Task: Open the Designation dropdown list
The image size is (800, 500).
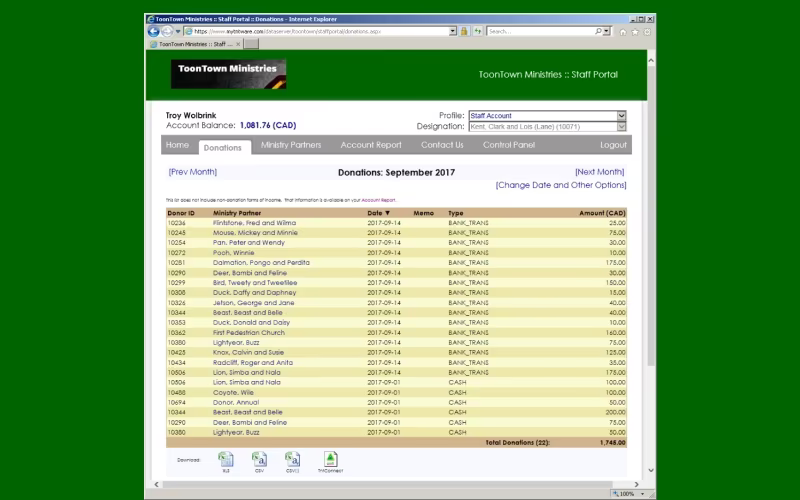Action: coord(547,127)
